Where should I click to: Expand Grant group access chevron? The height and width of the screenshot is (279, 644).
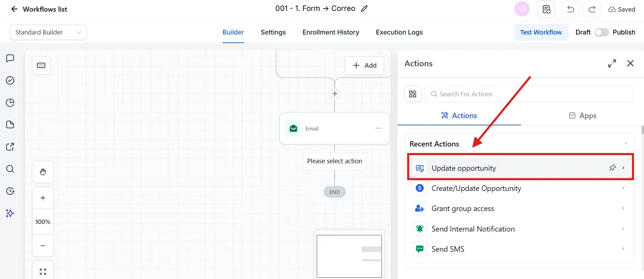623,208
